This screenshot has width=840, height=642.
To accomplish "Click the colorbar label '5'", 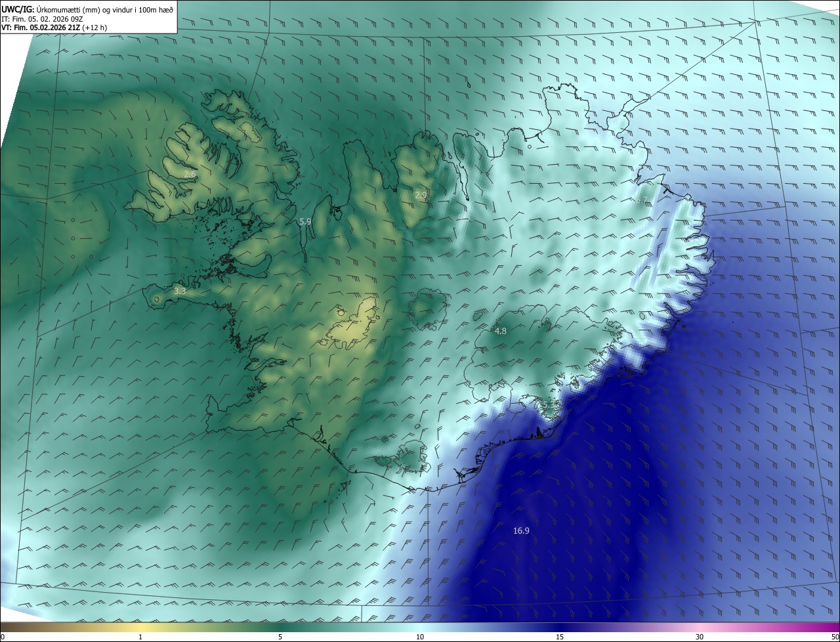I will [x=280, y=637].
